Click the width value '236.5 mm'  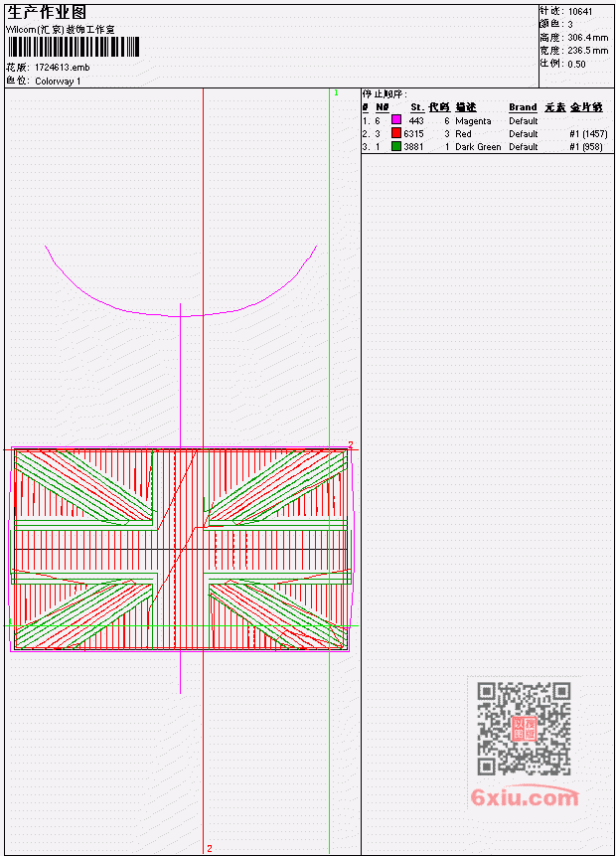click(x=587, y=51)
